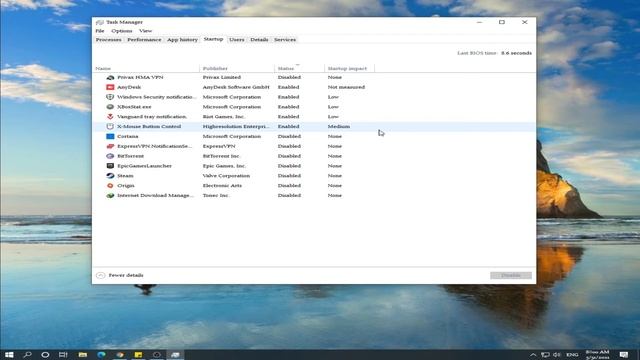Click the Disable button

click(x=511, y=275)
